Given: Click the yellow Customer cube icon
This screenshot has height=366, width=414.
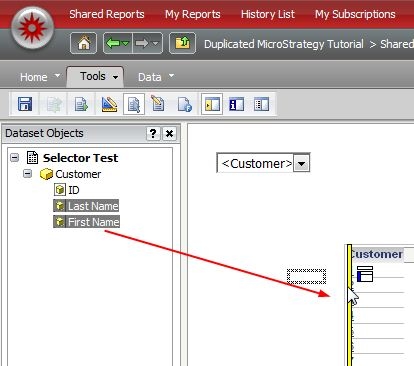Looking at the screenshot, I should [46, 174].
